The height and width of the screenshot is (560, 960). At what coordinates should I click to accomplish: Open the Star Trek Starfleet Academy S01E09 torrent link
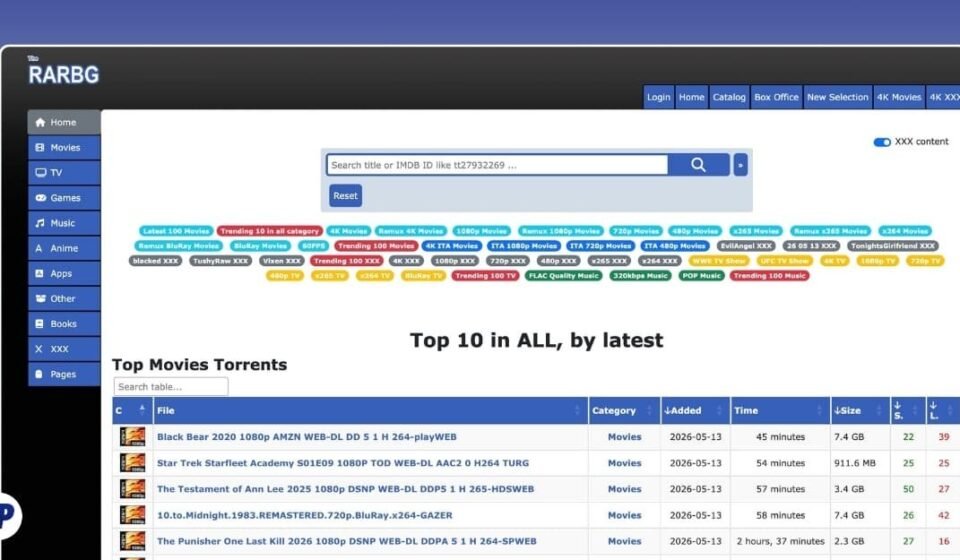point(343,463)
